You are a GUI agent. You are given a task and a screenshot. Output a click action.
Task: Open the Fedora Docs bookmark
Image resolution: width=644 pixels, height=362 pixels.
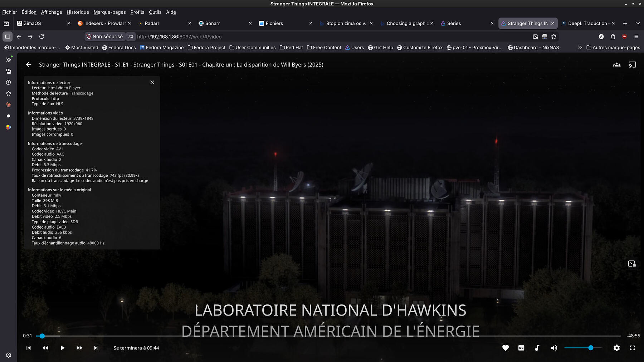119,48
